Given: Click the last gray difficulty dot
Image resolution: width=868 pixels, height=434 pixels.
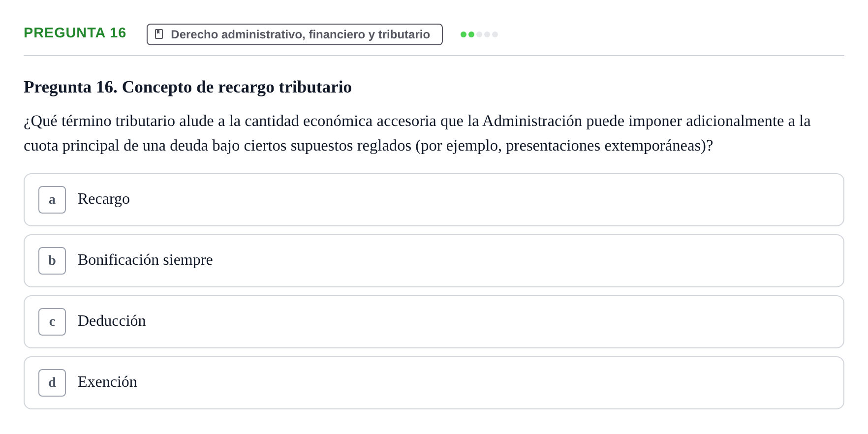Looking at the screenshot, I should 495,34.
